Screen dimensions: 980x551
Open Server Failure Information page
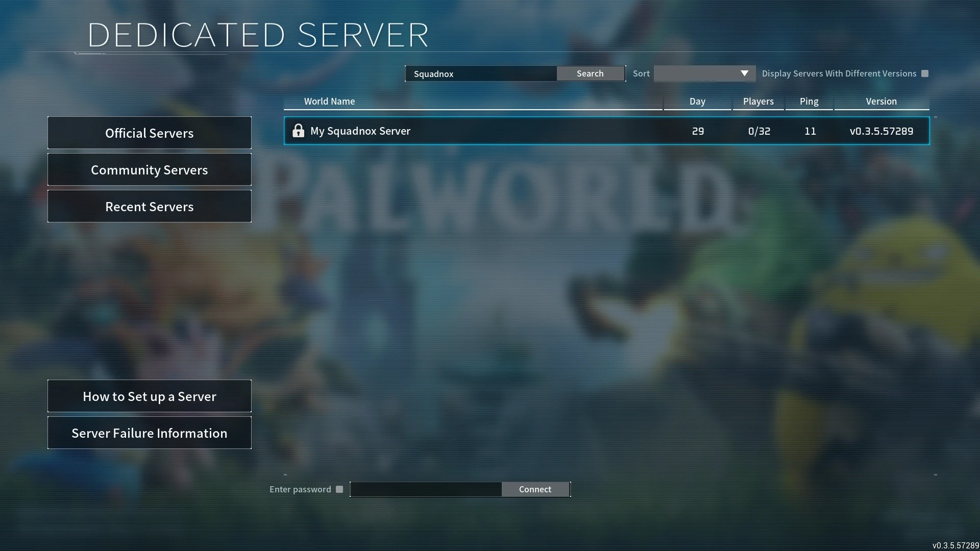[x=150, y=433]
